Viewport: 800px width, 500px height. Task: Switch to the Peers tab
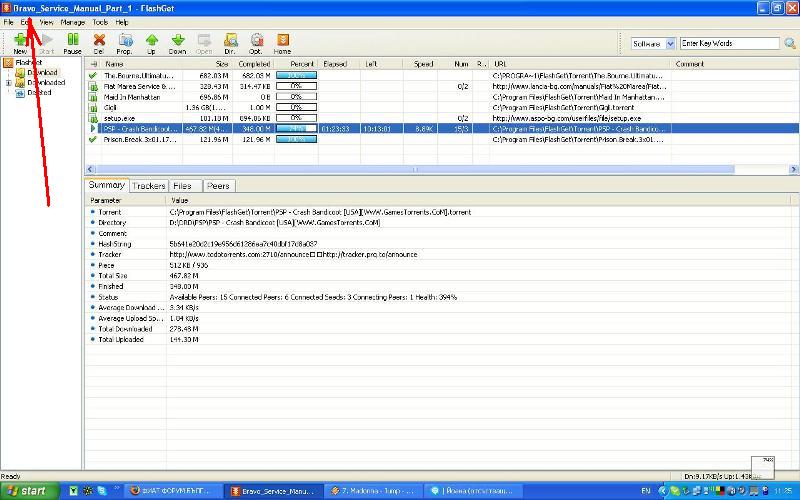coord(218,186)
